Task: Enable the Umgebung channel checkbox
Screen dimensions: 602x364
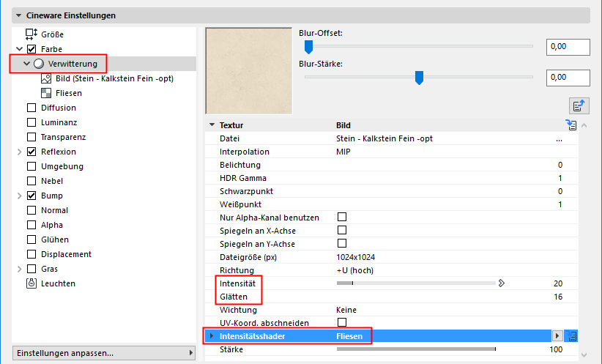Action: tap(31, 166)
